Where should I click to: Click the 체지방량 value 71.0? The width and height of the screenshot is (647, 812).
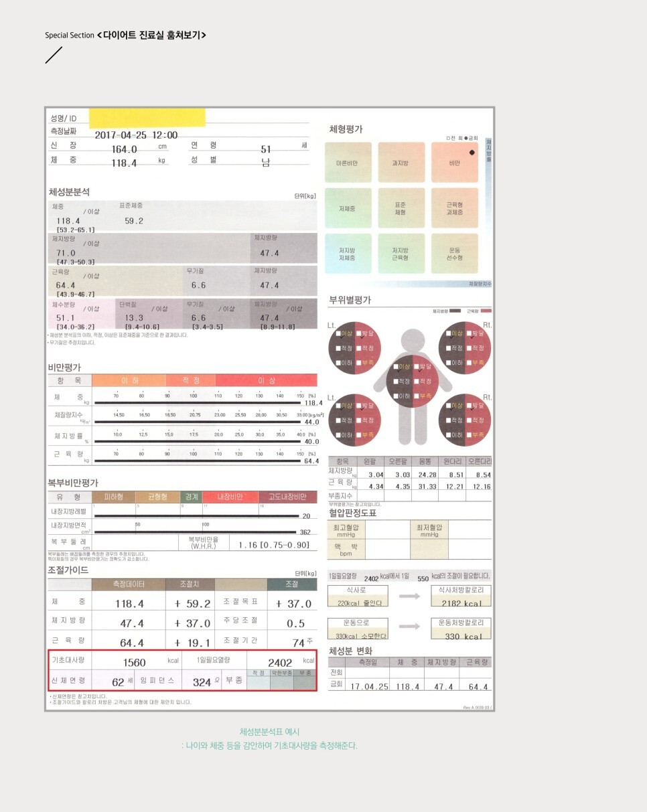[x=66, y=253]
